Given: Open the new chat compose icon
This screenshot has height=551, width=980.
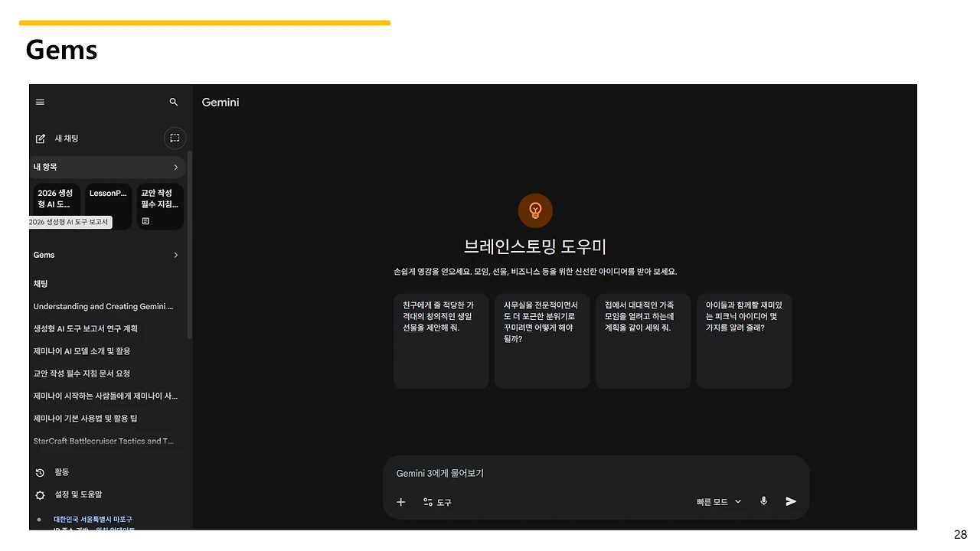Looking at the screenshot, I should click(41, 138).
